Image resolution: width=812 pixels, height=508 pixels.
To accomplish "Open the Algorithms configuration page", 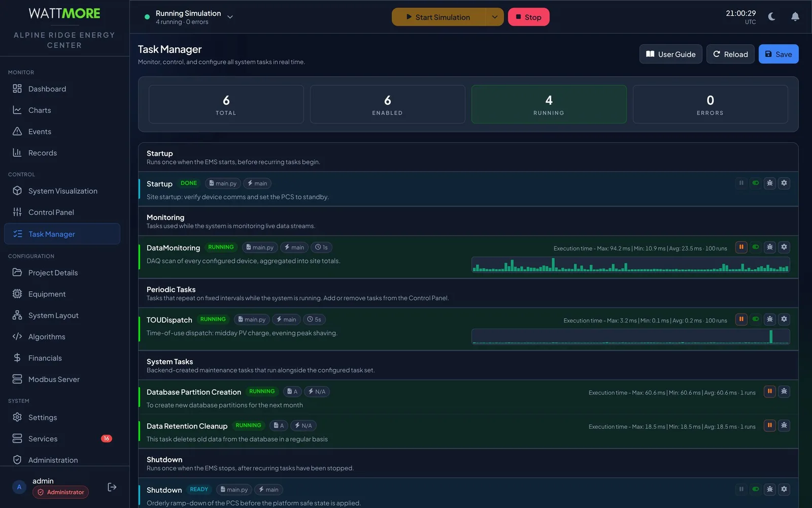I will (x=62, y=337).
